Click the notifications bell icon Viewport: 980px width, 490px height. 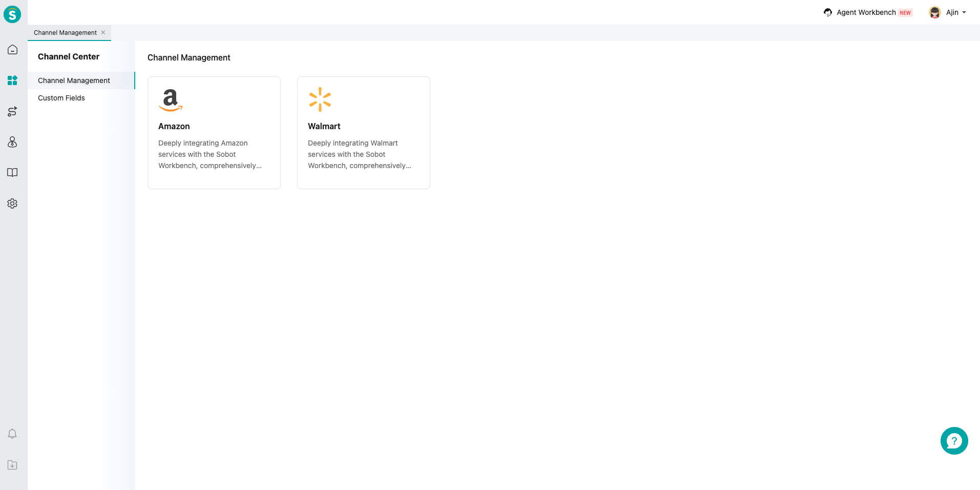pos(12,434)
